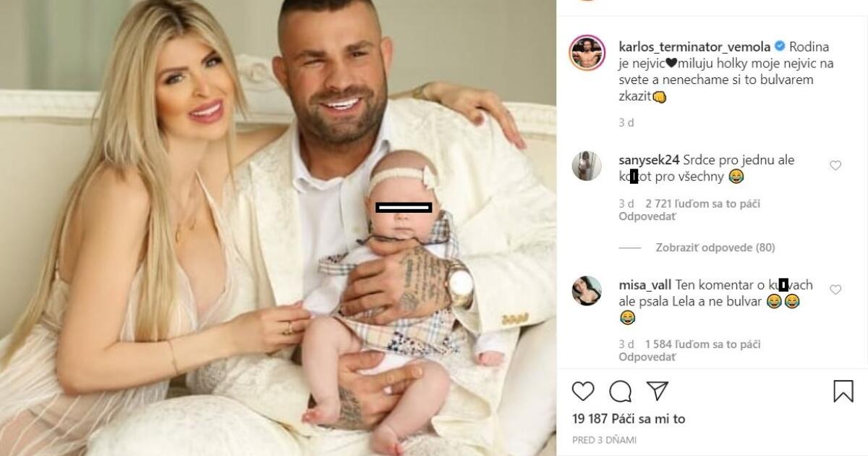
Task: Reply to misa_vall via Odpovedať
Action: coord(647,356)
